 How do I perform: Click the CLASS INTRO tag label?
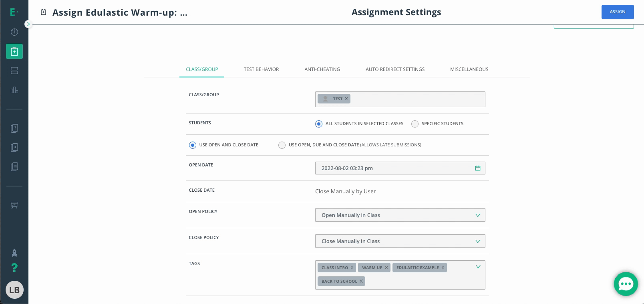335,268
